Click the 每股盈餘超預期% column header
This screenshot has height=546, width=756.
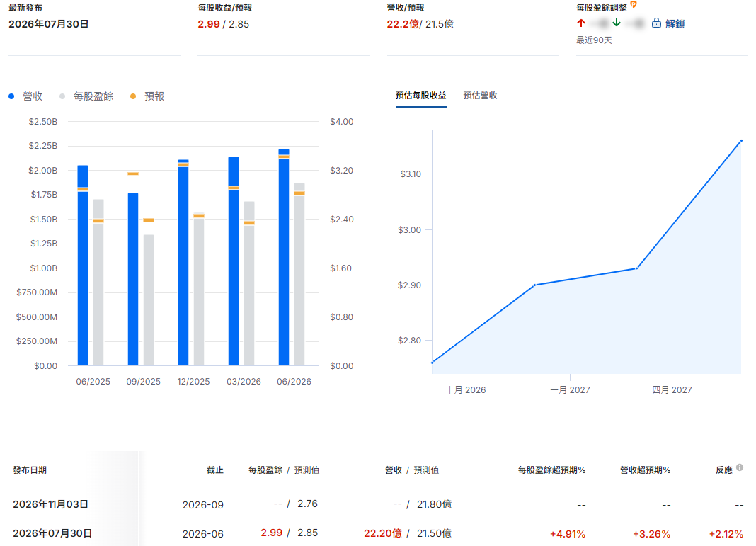point(551,470)
